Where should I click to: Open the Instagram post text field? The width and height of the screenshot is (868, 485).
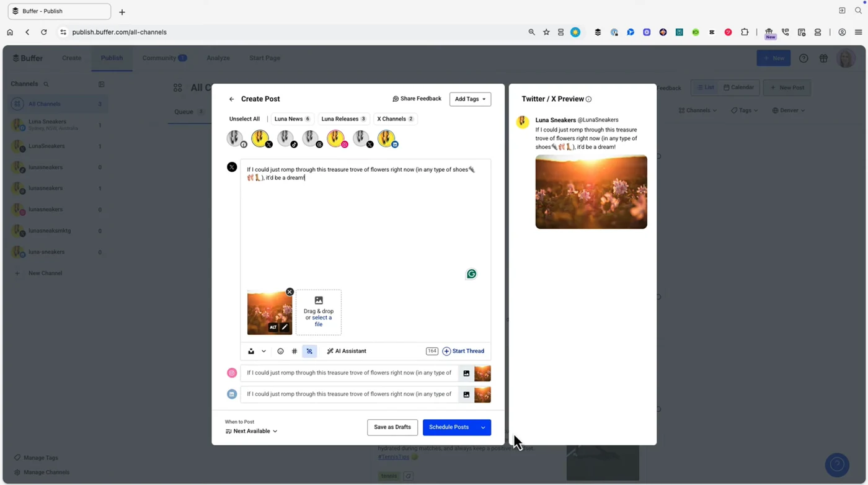pos(349,373)
